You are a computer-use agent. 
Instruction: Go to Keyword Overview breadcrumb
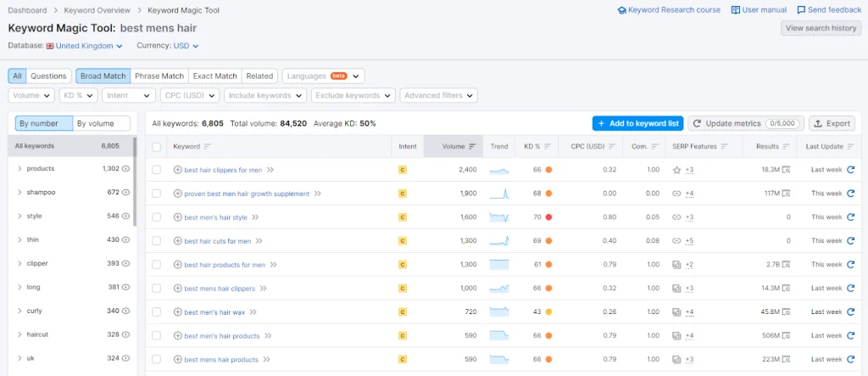click(x=97, y=10)
